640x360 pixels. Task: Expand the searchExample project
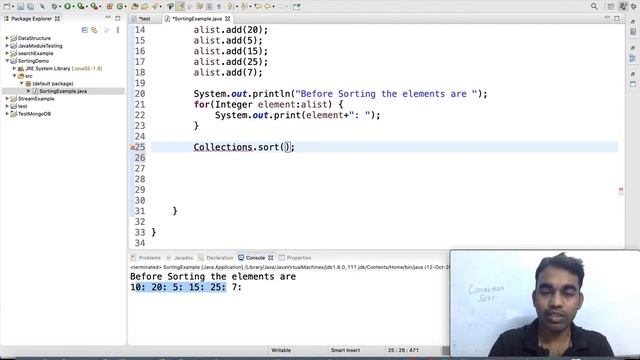tap(7, 53)
